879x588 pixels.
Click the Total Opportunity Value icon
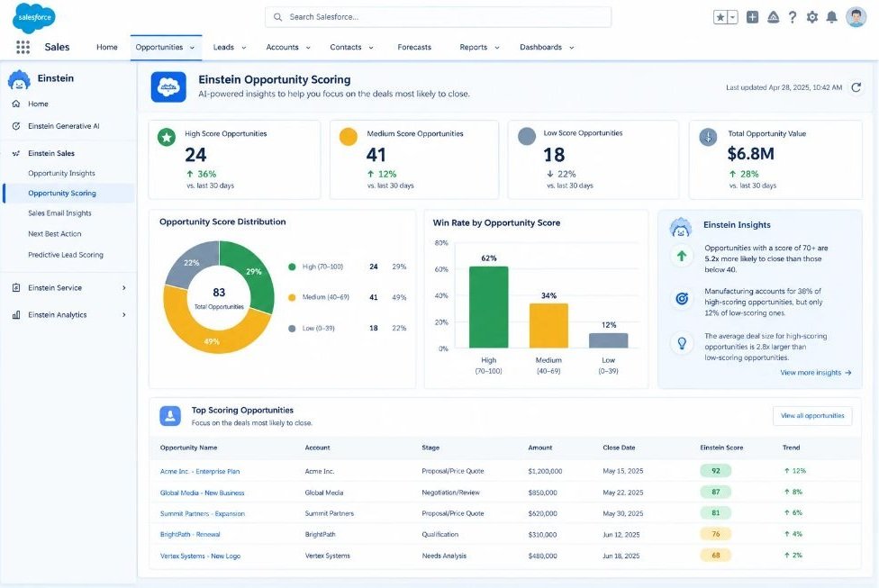point(708,137)
